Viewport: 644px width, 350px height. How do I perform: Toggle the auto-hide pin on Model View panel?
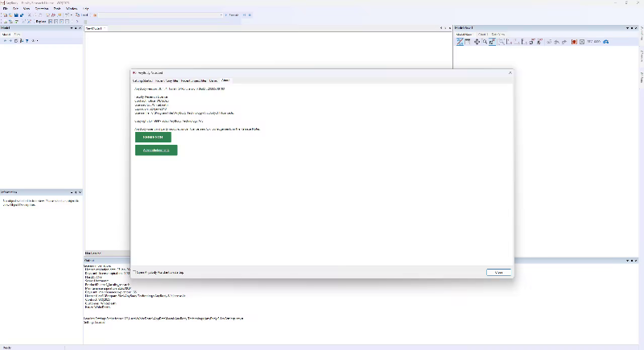633,27
